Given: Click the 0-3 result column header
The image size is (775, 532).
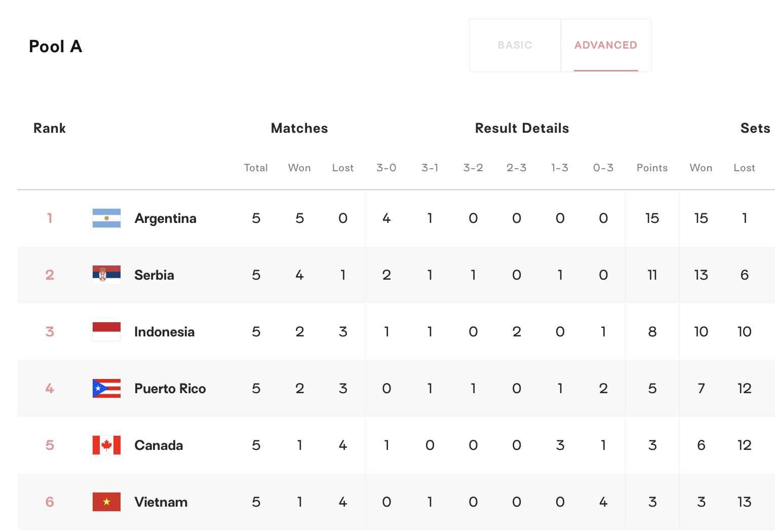Looking at the screenshot, I should coord(603,168).
